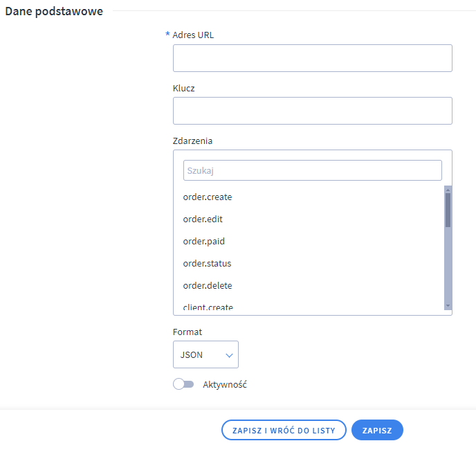Click the Szukaj events search box
Screen dimensions: 476x450
[312, 170]
